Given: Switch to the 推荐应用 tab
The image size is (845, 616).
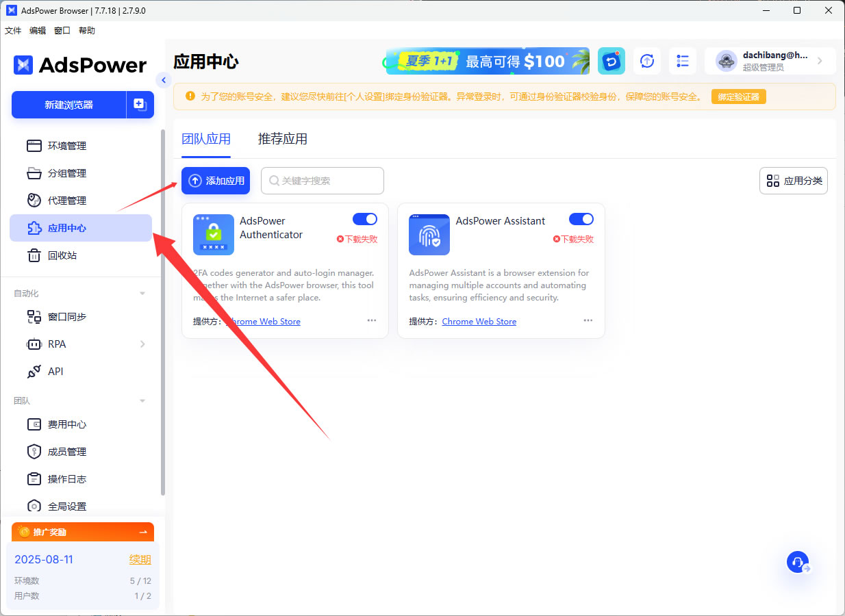Looking at the screenshot, I should (x=282, y=139).
